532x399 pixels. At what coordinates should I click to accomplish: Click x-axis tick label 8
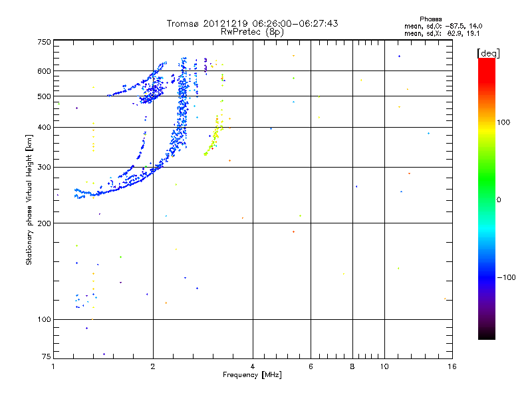pyautogui.click(x=352, y=366)
